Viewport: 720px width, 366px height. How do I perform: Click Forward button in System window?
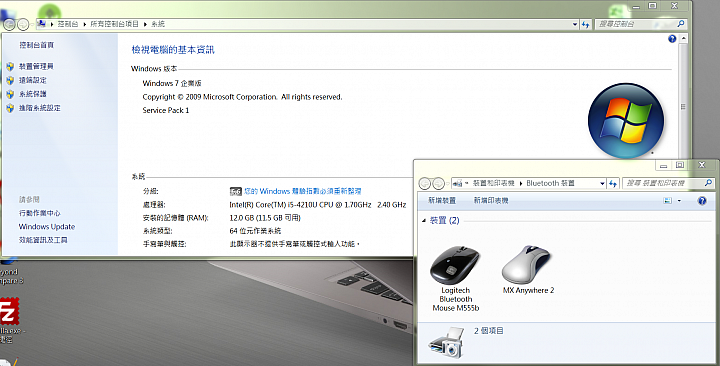22,24
